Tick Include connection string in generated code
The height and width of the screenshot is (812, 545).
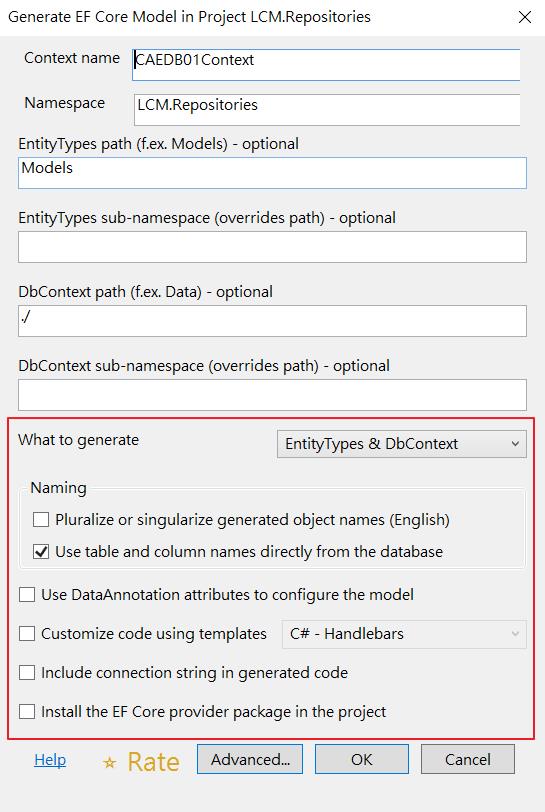point(27,673)
